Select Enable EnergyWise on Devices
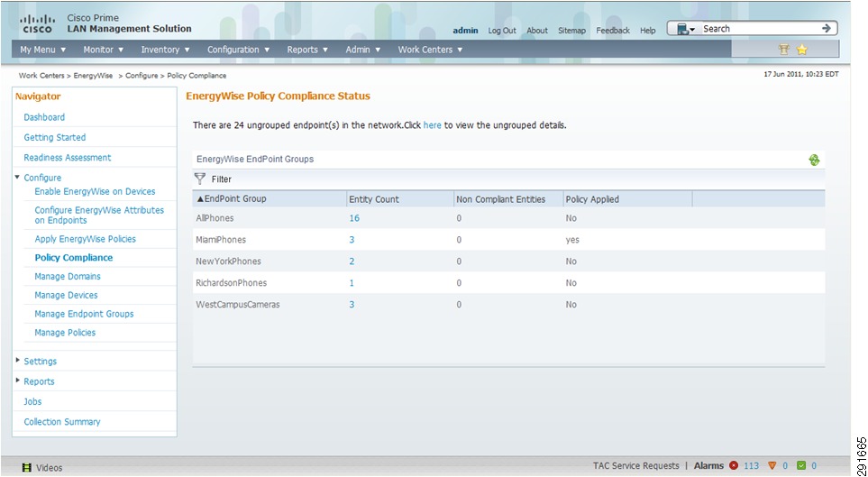The height and width of the screenshot is (477, 868). 95,191
